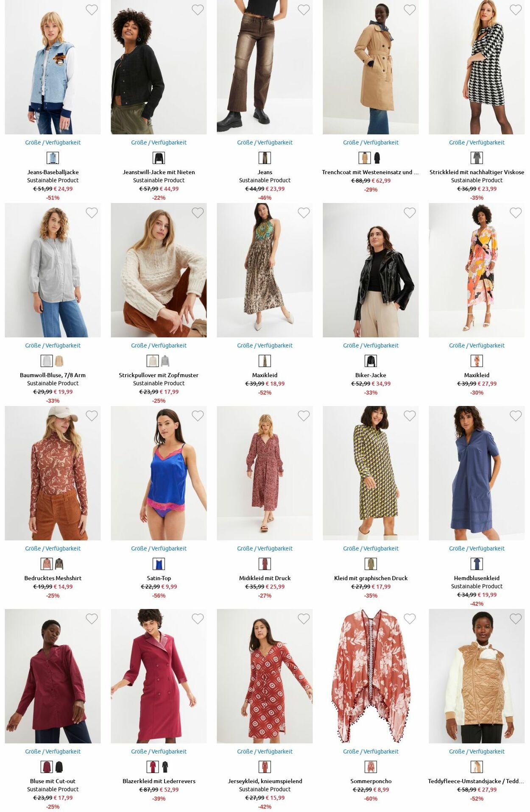
Task: Heart the Sommerponcho product
Action: 410,619
